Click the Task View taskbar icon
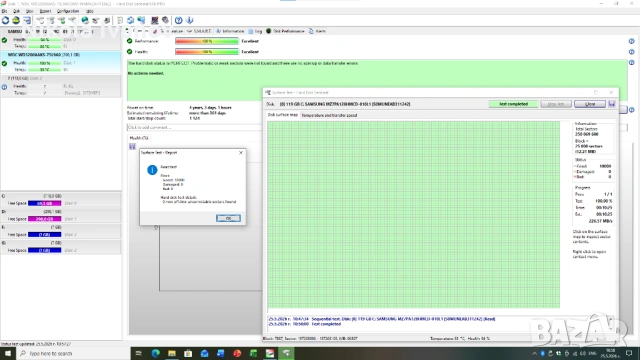The width and height of the screenshot is (640, 360). click(x=138, y=353)
